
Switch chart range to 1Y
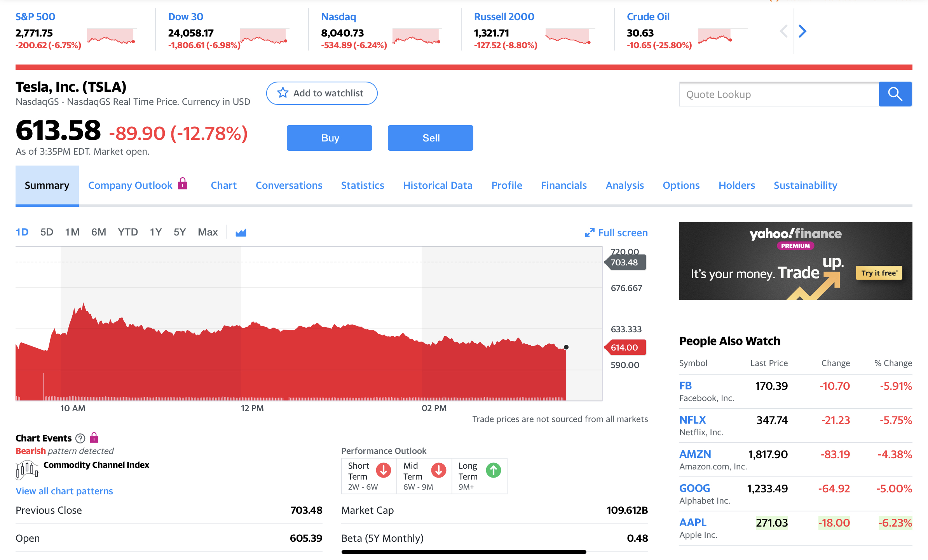[x=155, y=232]
